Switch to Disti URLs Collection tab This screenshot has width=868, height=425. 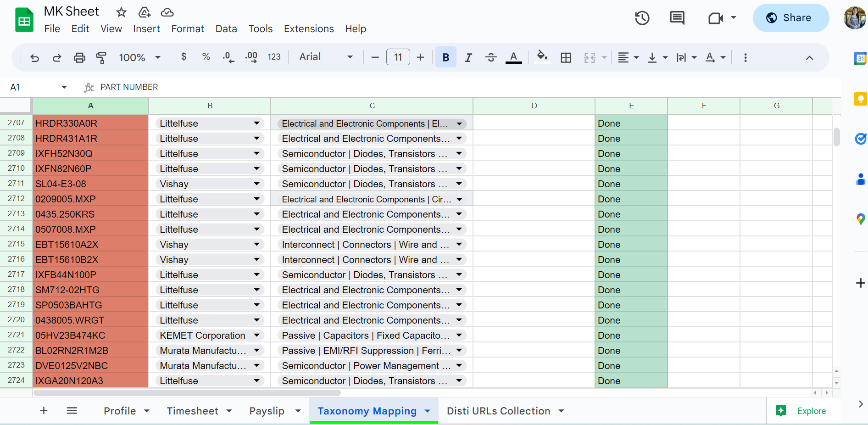coord(498,411)
